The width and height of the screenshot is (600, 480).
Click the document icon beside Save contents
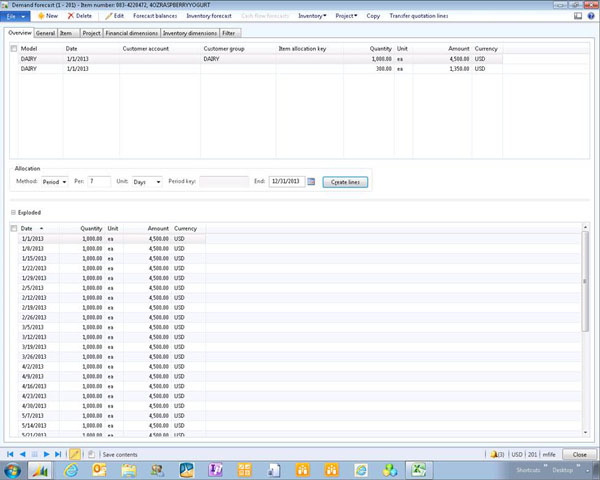tap(91, 454)
